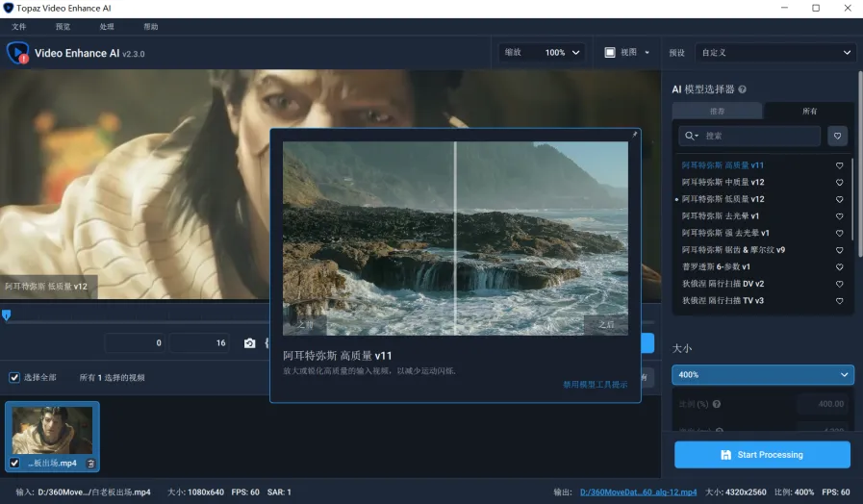The width and height of the screenshot is (863, 504).
Task: Click the before/after split divider in preview
Action: [x=455, y=239]
